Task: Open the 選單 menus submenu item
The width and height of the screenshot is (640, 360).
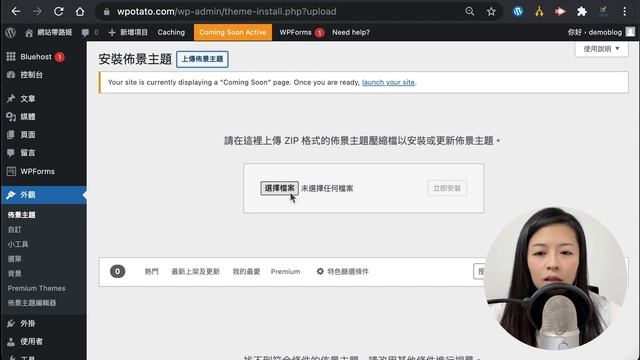Action: (15, 259)
